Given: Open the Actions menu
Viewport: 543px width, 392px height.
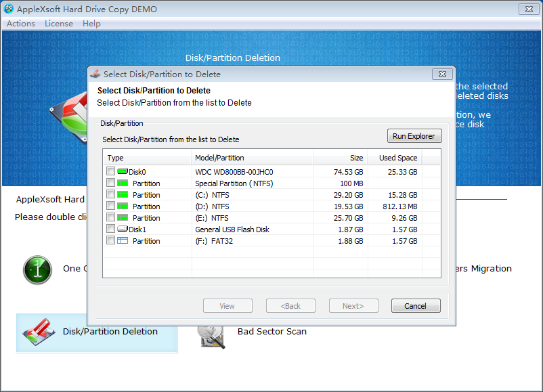Looking at the screenshot, I should 21,24.
